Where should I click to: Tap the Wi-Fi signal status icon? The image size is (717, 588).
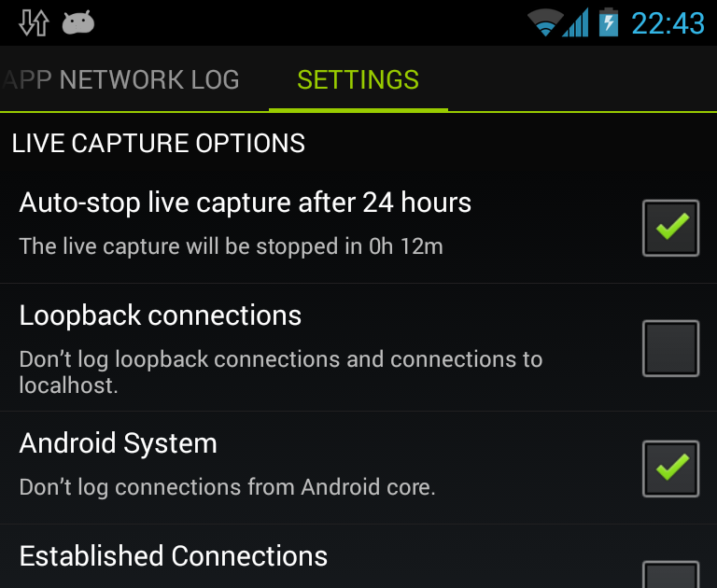pyautogui.click(x=545, y=22)
